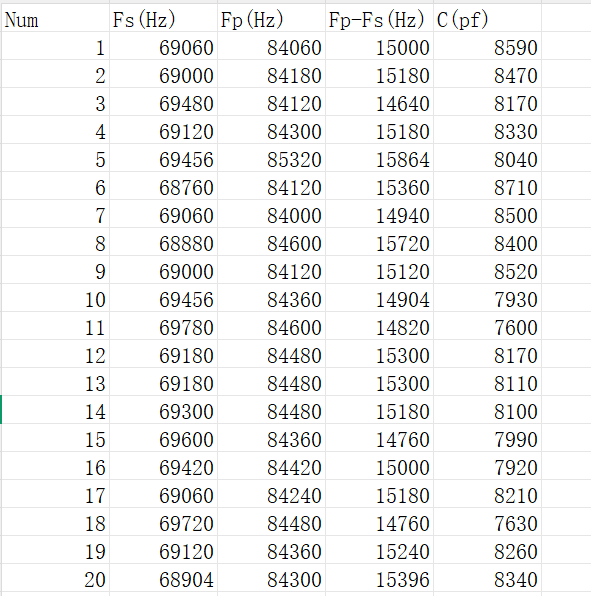
Task: Choose the capacitance cell 7630
Action: click(x=487, y=522)
